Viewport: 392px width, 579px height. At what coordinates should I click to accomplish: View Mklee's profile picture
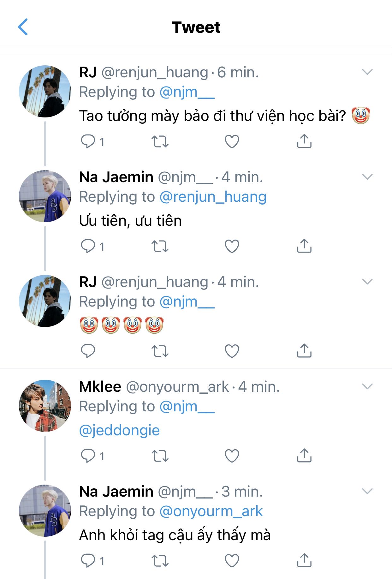pos(45,406)
